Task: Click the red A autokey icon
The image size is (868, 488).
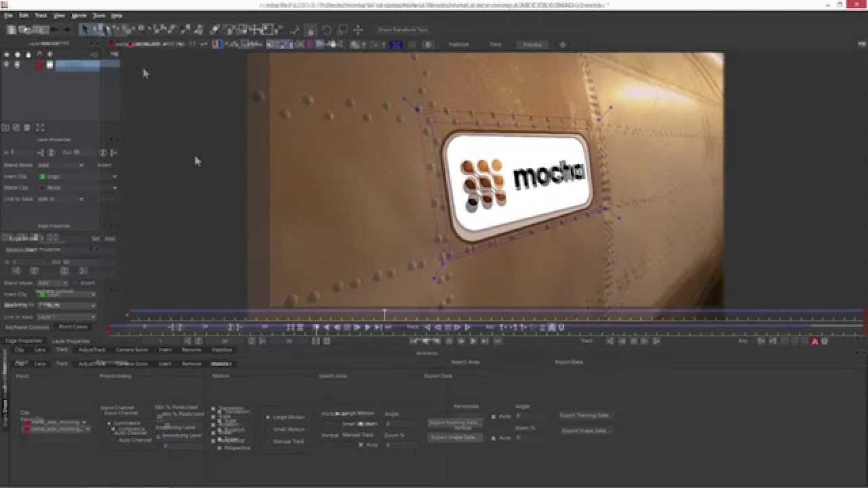Action: [814, 342]
